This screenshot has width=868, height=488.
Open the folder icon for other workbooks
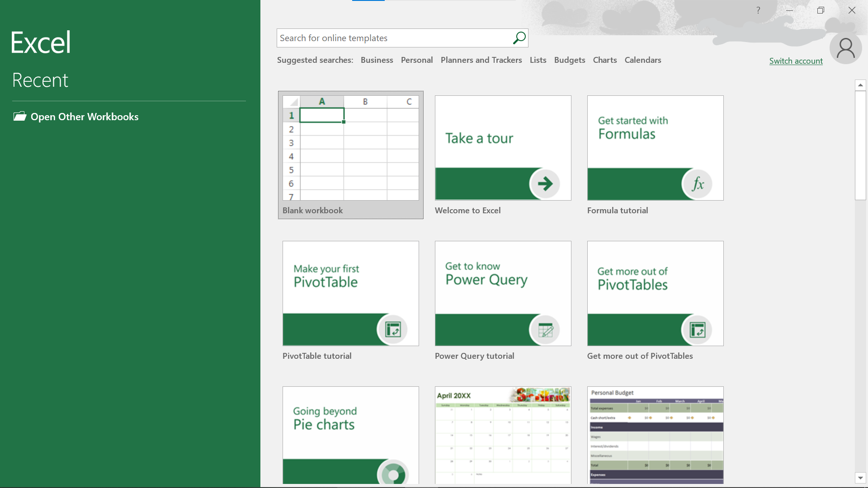point(20,116)
